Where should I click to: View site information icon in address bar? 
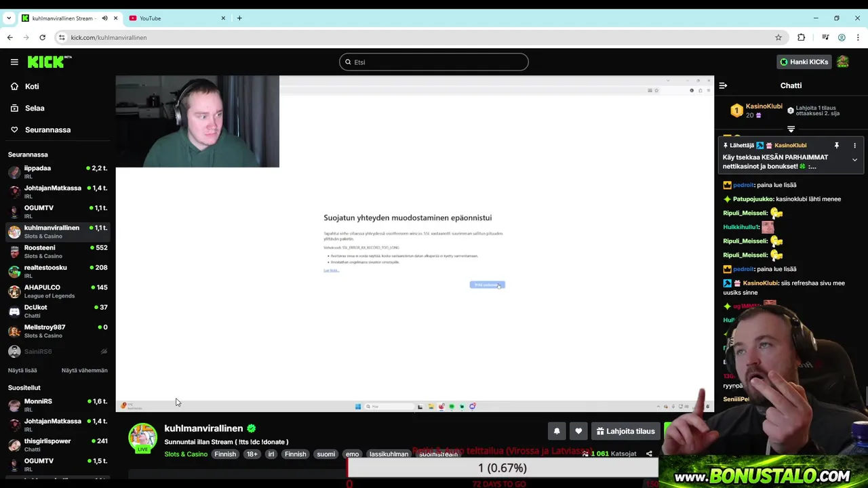pyautogui.click(x=62, y=37)
